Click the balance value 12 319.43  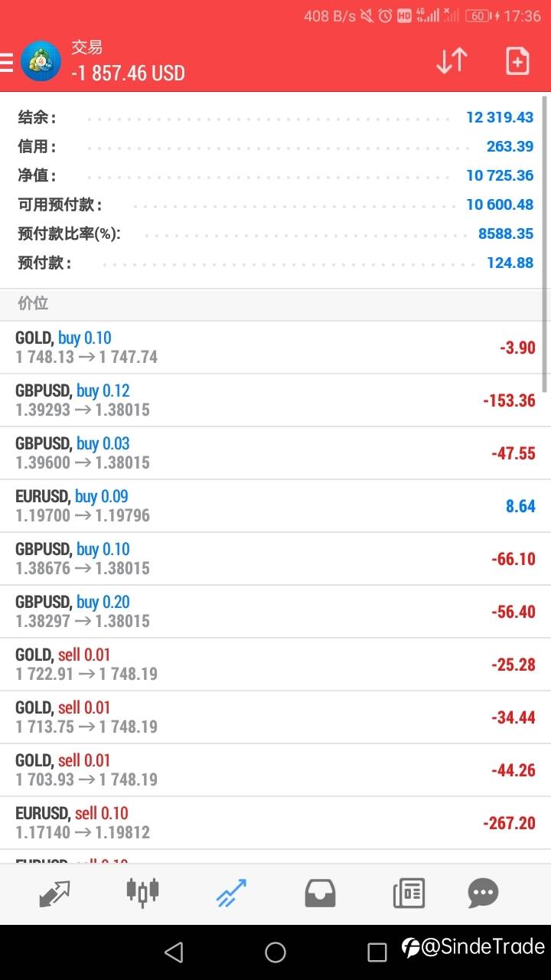coord(499,118)
